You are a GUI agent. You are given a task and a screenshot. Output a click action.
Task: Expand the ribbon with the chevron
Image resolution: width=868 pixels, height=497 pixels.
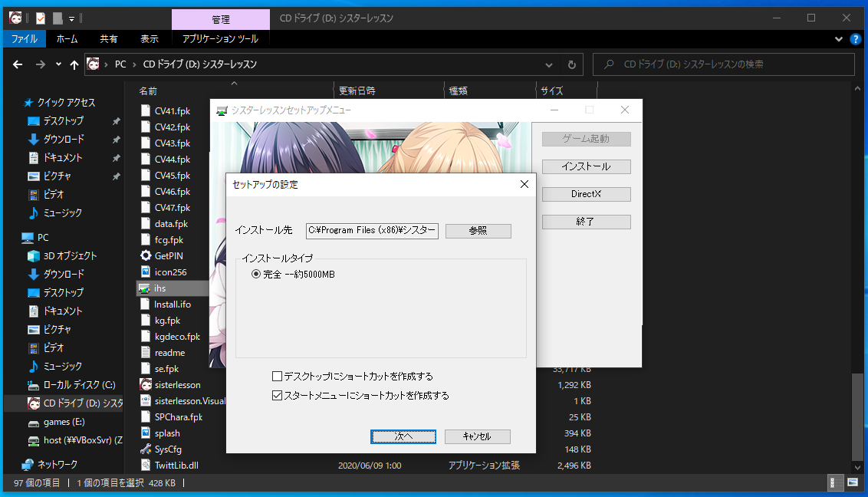click(x=838, y=38)
